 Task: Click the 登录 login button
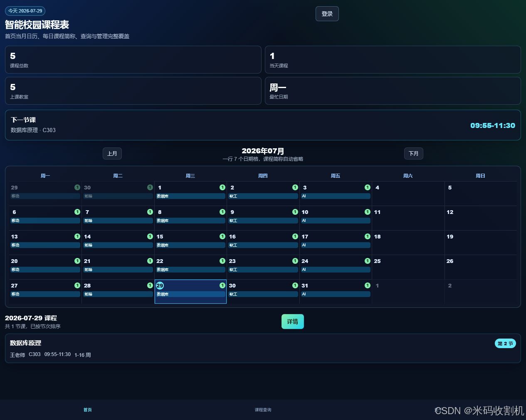[x=327, y=14]
